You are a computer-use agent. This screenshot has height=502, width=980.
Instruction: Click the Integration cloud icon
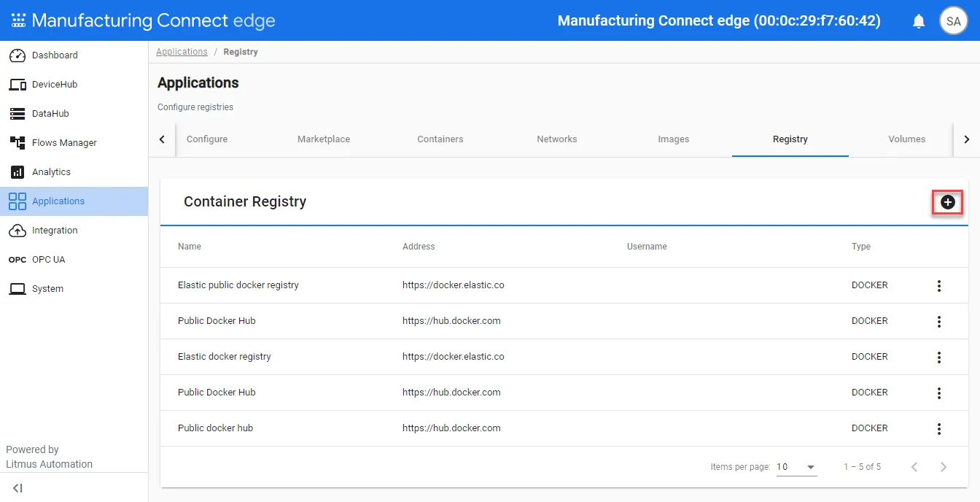pyautogui.click(x=17, y=231)
